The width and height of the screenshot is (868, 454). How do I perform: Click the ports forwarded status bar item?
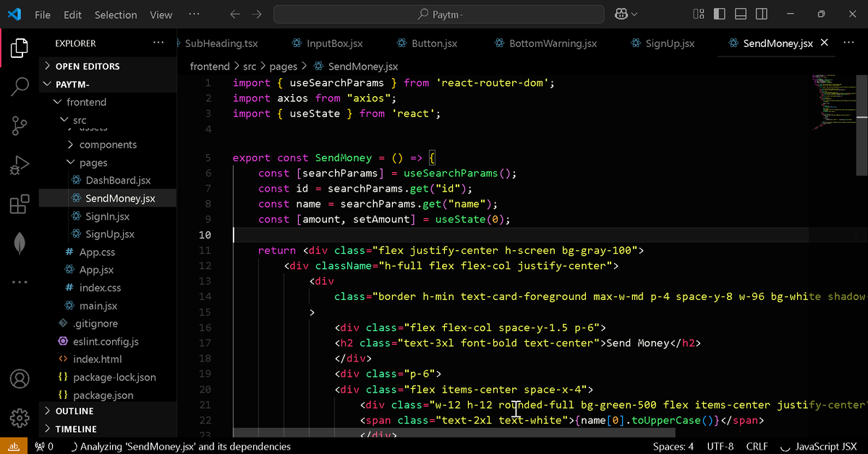(44, 447)
